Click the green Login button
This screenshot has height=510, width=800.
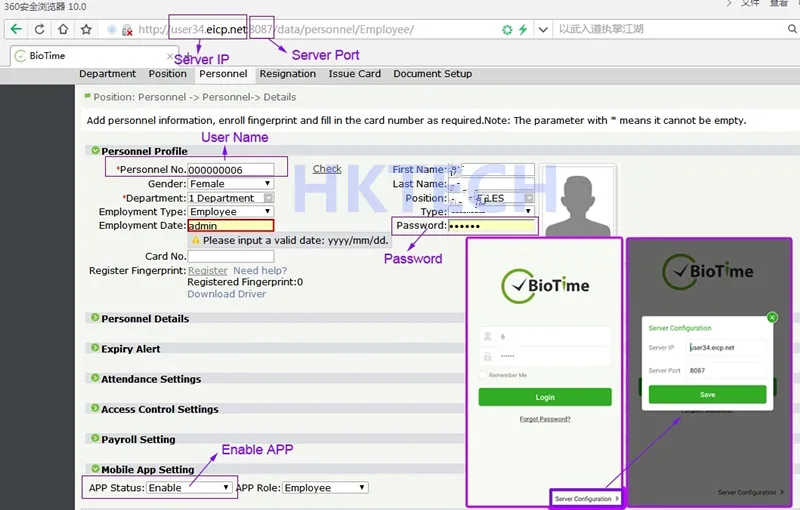pos(545,397)
